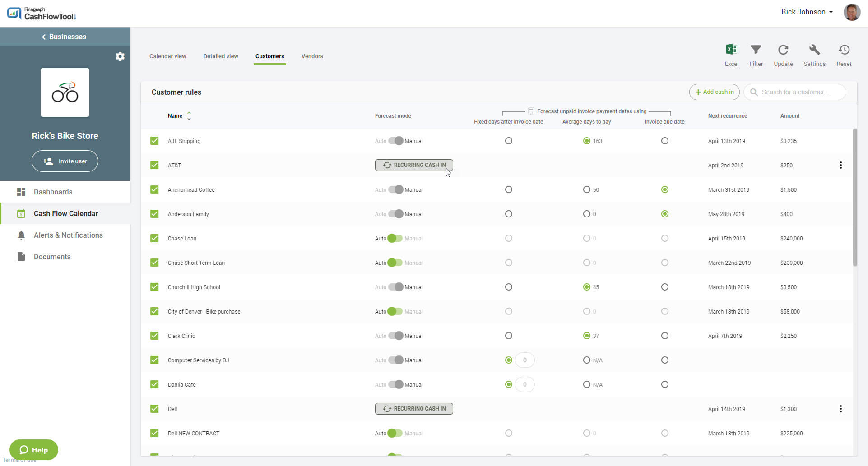The height and width of the screenshot is (466, 868).
Task: Select Average days to pay for Anchorhead Coffee
Action: [x=586, y=189]
